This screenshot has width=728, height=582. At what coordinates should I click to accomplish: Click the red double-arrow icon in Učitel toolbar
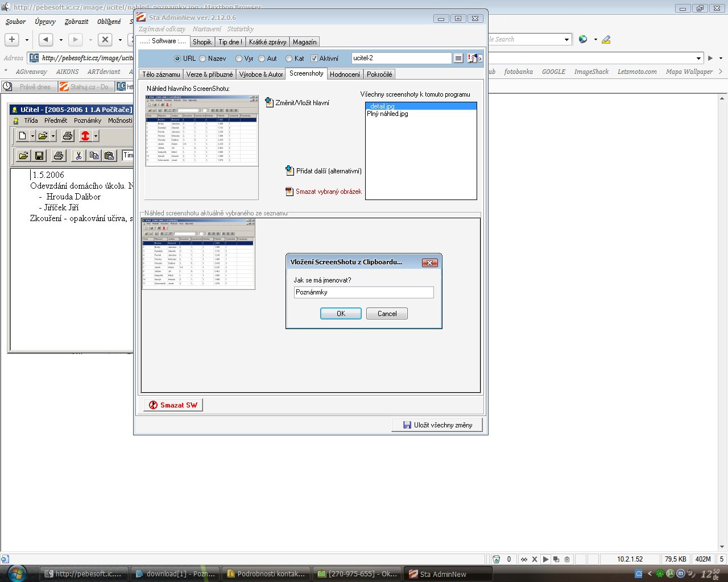click(x=85, y=136)
